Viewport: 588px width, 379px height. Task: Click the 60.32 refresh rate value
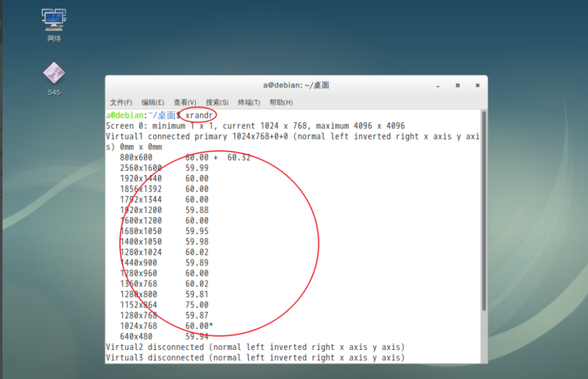(x=239, y=157)
